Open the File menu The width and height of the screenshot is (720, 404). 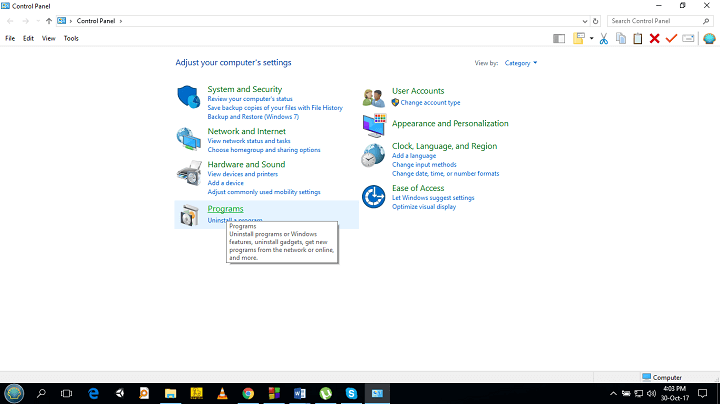pos(10,38)
